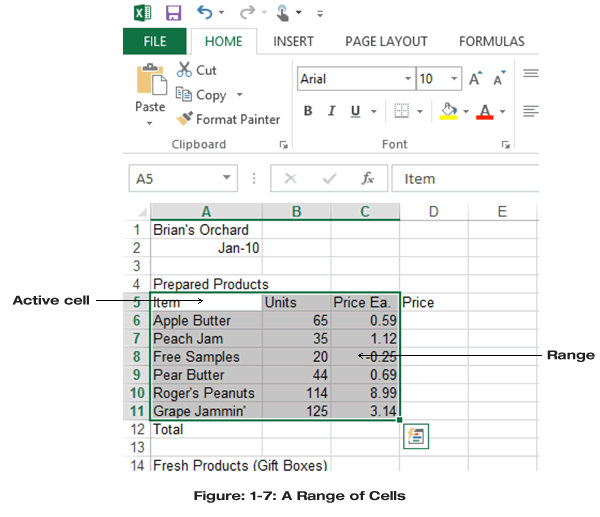Click the Cut scissors icon
Viewport: 600px width, 517px height.
(x=185, y=70)
